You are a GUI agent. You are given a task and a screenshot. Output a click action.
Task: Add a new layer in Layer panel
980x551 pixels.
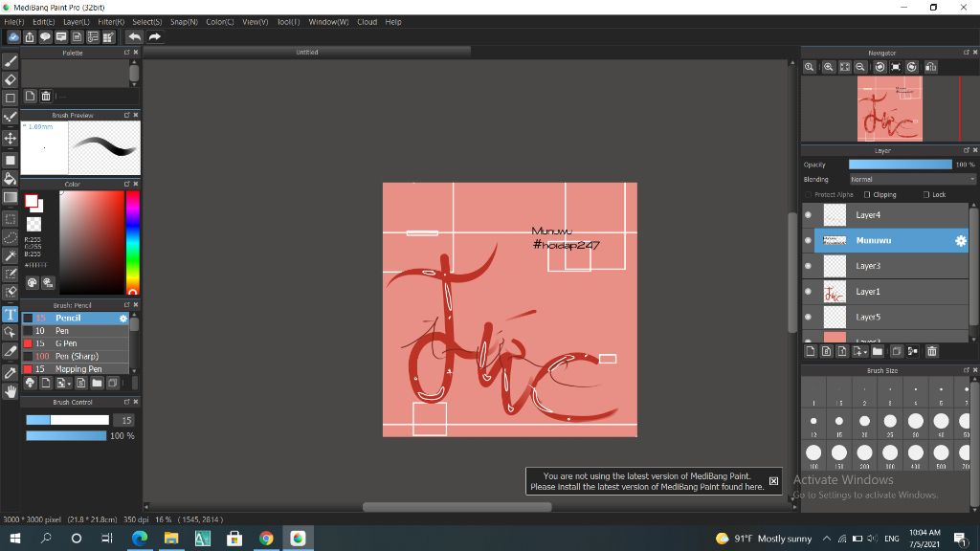811,351
